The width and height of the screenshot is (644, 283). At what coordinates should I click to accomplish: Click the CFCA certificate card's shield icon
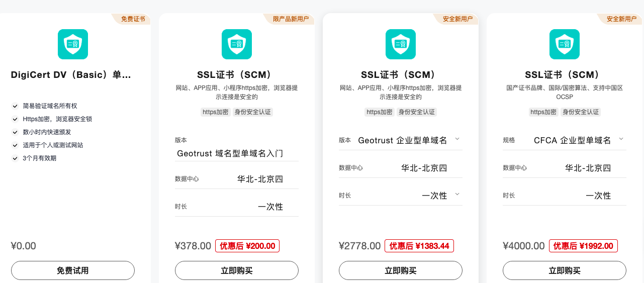click(565, 44)
